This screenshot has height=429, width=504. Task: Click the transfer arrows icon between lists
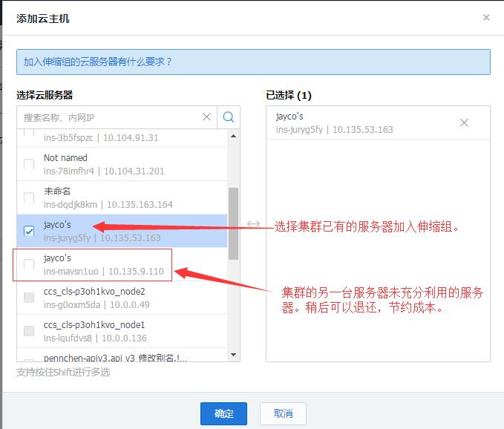[253, 223]
